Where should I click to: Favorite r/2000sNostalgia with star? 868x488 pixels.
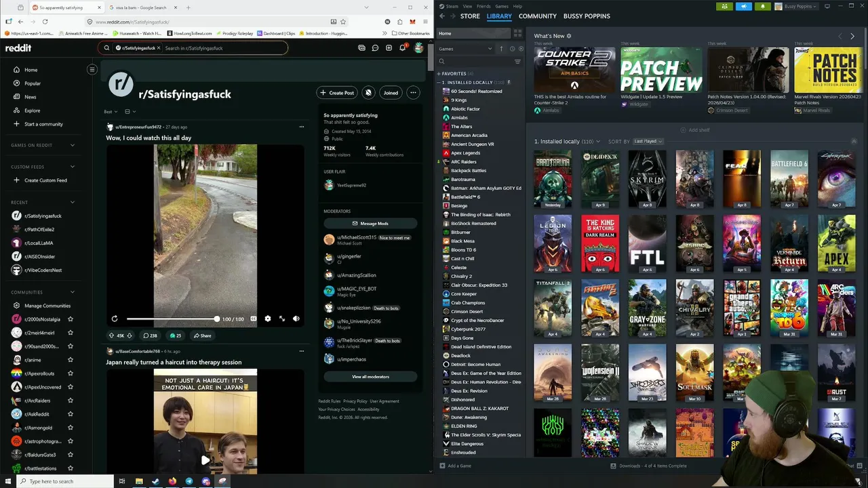click(71, 319)
